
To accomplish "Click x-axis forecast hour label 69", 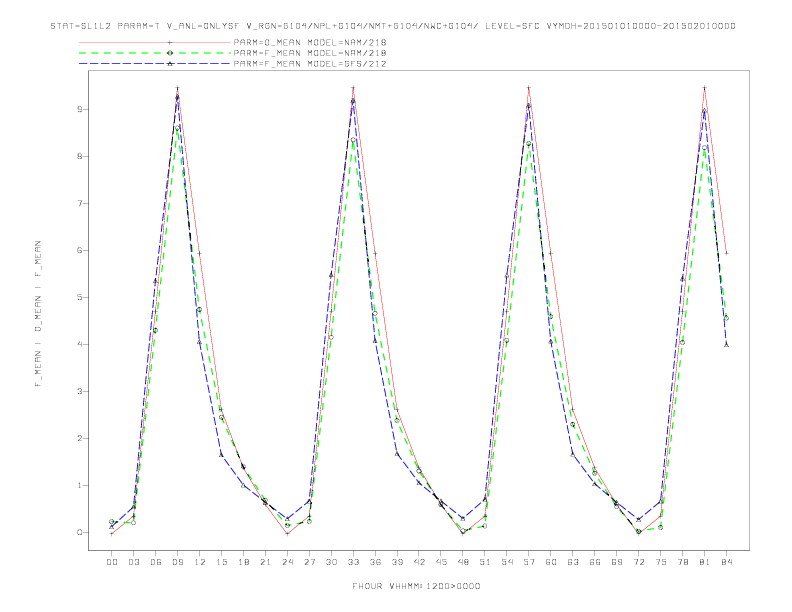I will pos(617,562).
